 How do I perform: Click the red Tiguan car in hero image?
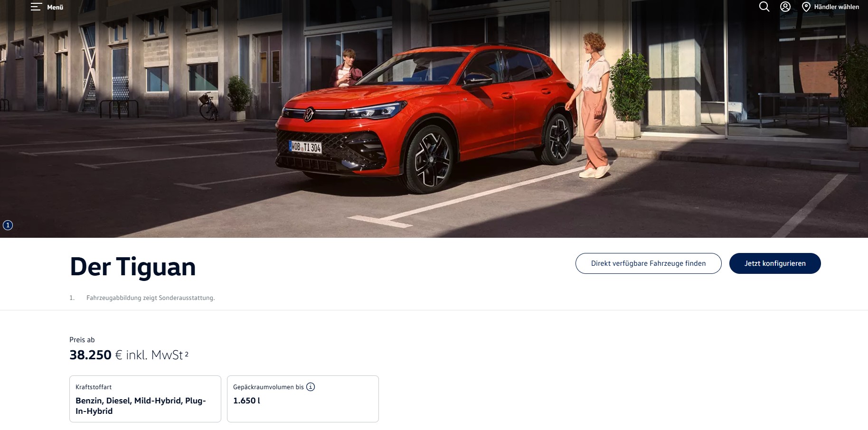(x=425, y=119)
